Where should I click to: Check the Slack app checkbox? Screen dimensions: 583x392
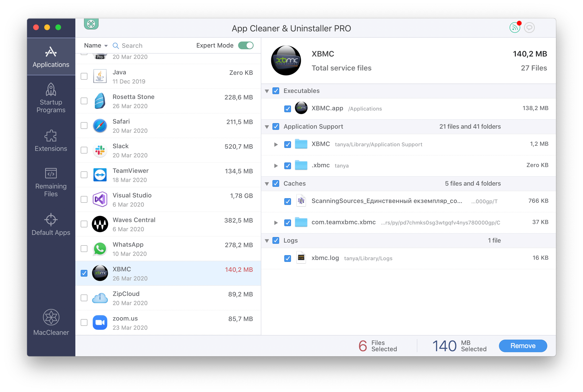[x=84, y=150]
